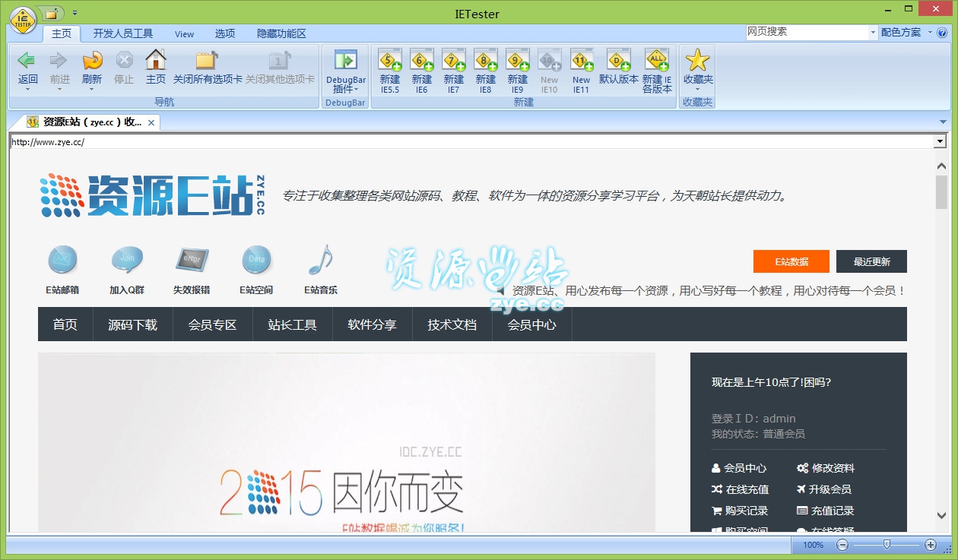
Task: Switch to the 隐藏功能区 ribbon tab
Action: tap(281, 33)
